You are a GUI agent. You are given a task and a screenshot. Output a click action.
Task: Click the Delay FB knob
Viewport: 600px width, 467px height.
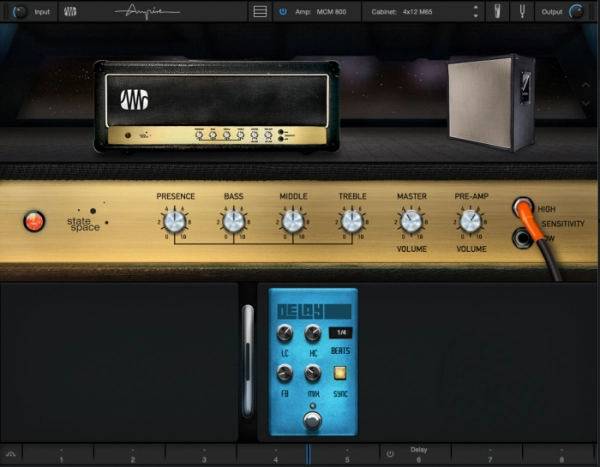pyautogui.click(x=285, y=373)
